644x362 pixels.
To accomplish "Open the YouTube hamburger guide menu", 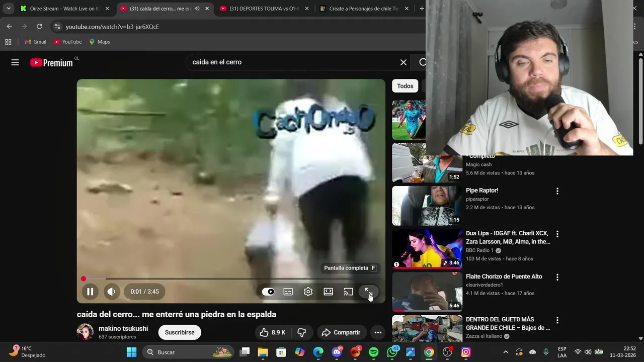I will coord(15,62).
